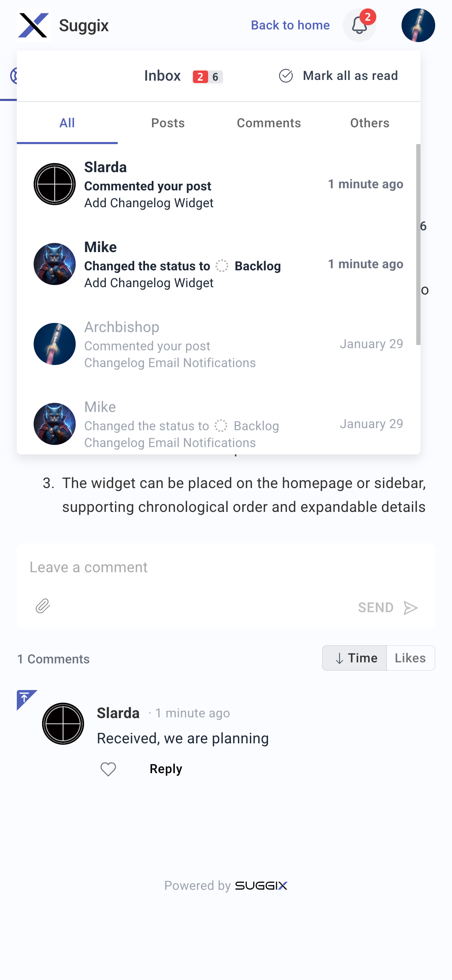The image size is (452, 980).
Task: Click the send arrow icon
Action: 411,608
